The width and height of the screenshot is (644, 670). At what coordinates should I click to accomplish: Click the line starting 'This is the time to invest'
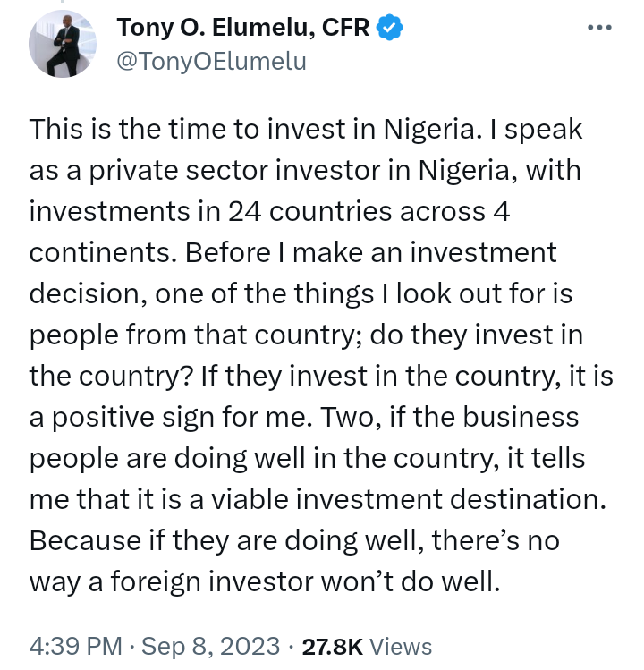306,129
